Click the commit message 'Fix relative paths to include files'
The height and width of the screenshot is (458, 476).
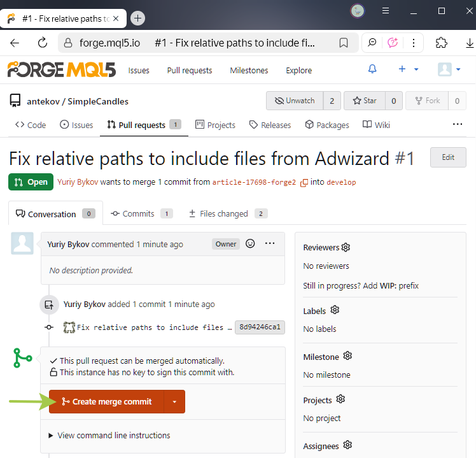pos(150,327)
